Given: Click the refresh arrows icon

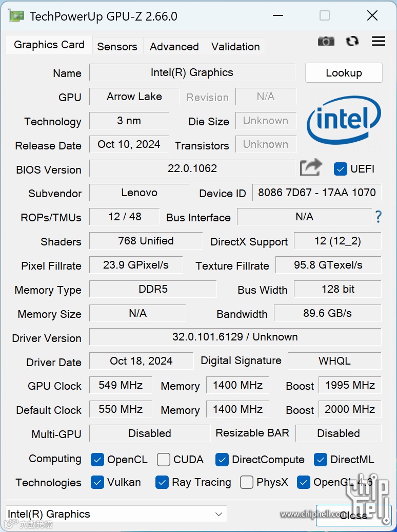Looking at the screenshot, I should click(352, 42).
